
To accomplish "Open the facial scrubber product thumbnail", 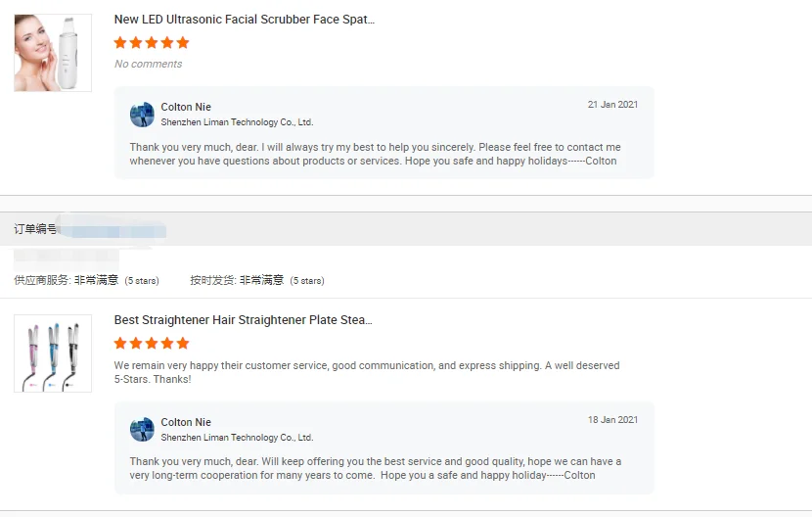I will click(x=53, y=53).
